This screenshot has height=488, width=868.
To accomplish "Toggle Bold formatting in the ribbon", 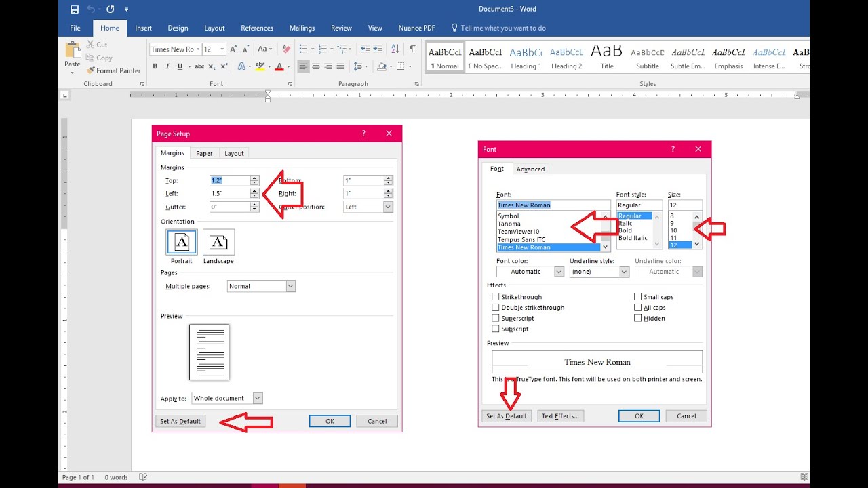I will tap(155, 66).
